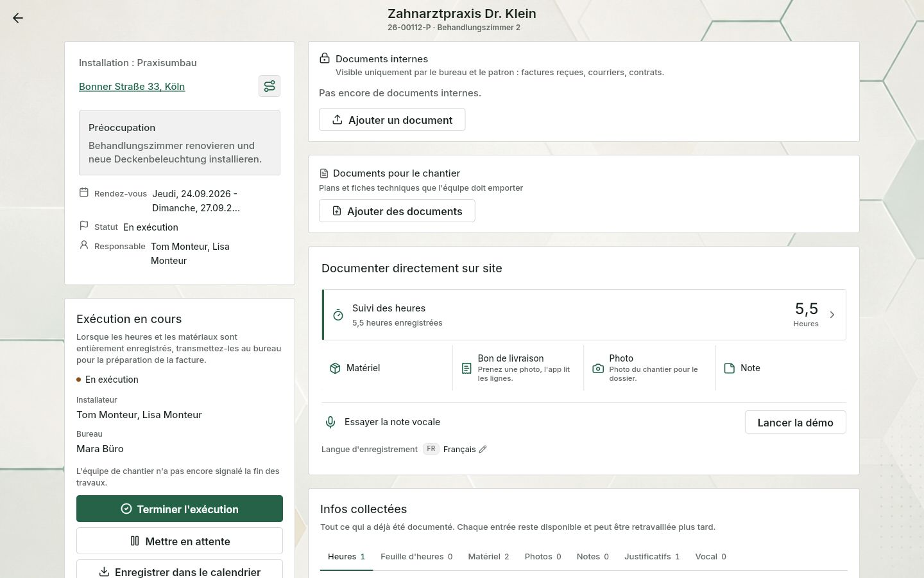The image size is (924, 578).
Task: Switch to the Vocal tab
Action: click(x=711, y=557)
